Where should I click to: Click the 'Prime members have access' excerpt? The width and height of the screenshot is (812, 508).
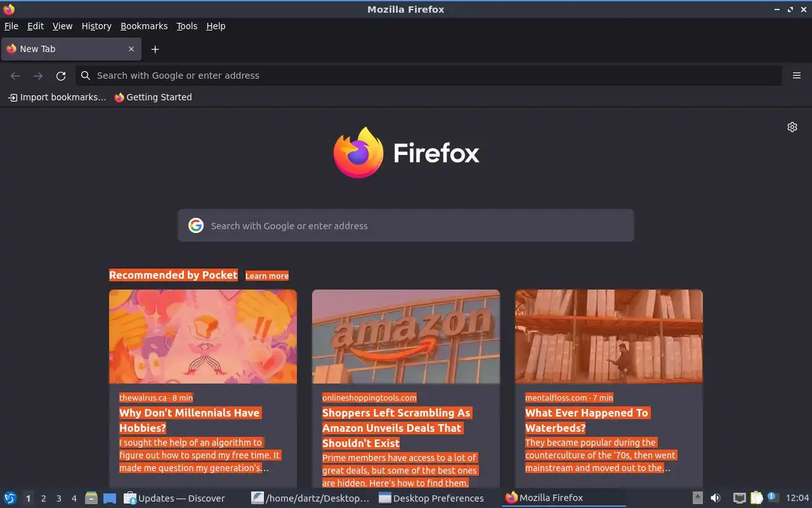click(400, 471)
